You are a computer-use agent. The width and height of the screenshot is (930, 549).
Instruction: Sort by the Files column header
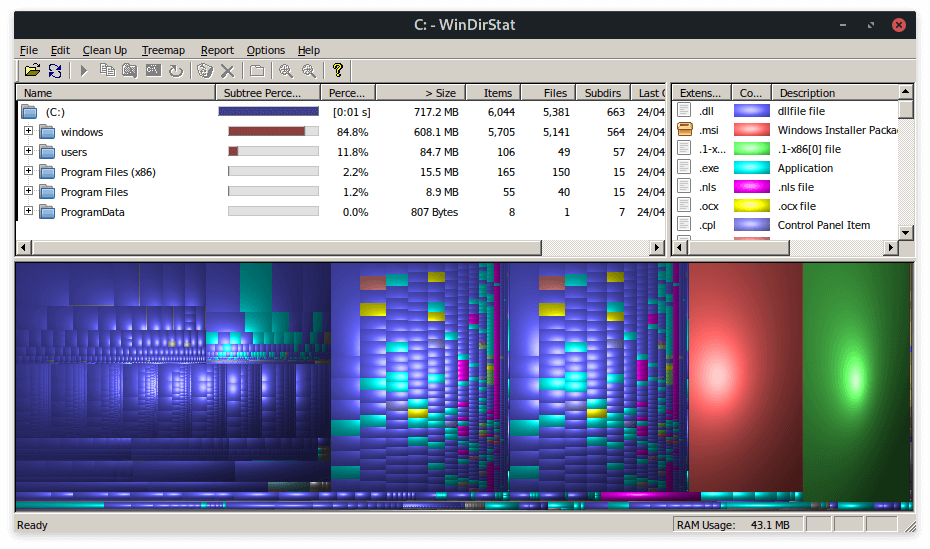click(549, 93)
